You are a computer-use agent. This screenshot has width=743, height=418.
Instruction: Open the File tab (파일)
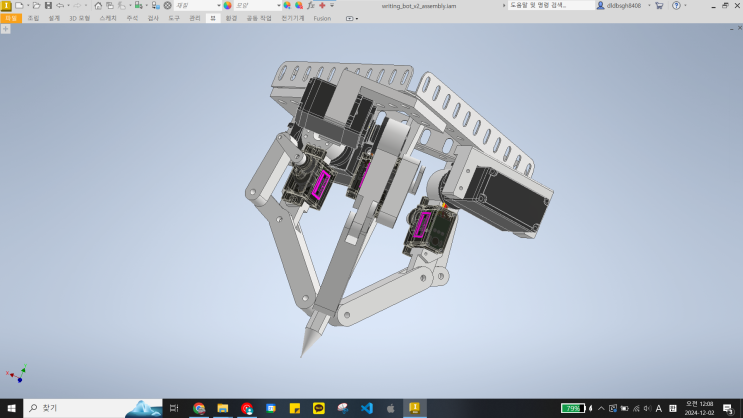[11, 18]
